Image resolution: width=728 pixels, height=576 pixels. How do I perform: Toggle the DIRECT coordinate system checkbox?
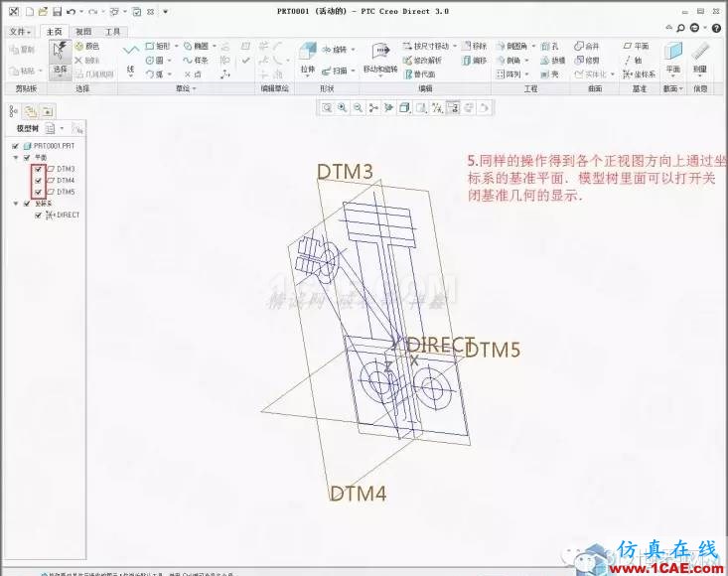point(39,216)
